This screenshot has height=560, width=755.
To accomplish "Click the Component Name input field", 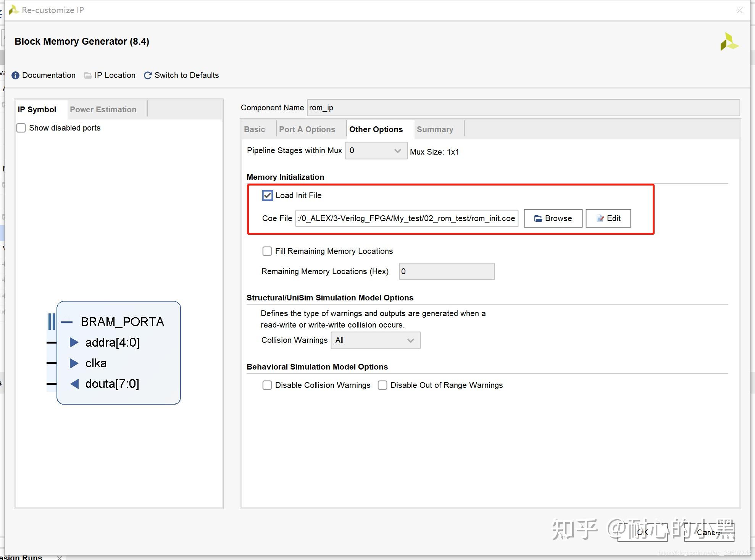I will 523,108.
